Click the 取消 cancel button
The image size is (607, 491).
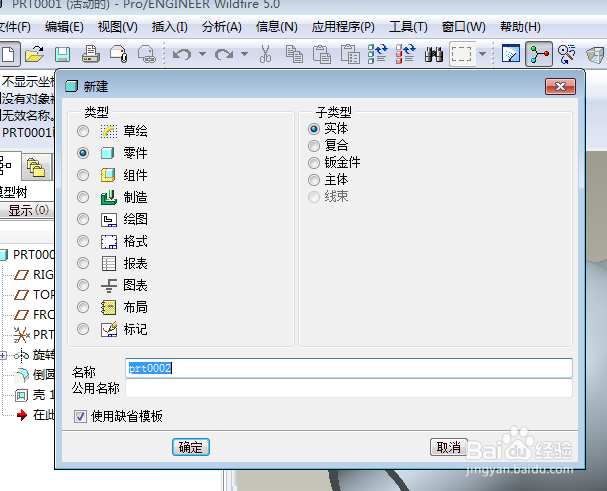pyautogui.click(x=449, y=447)
